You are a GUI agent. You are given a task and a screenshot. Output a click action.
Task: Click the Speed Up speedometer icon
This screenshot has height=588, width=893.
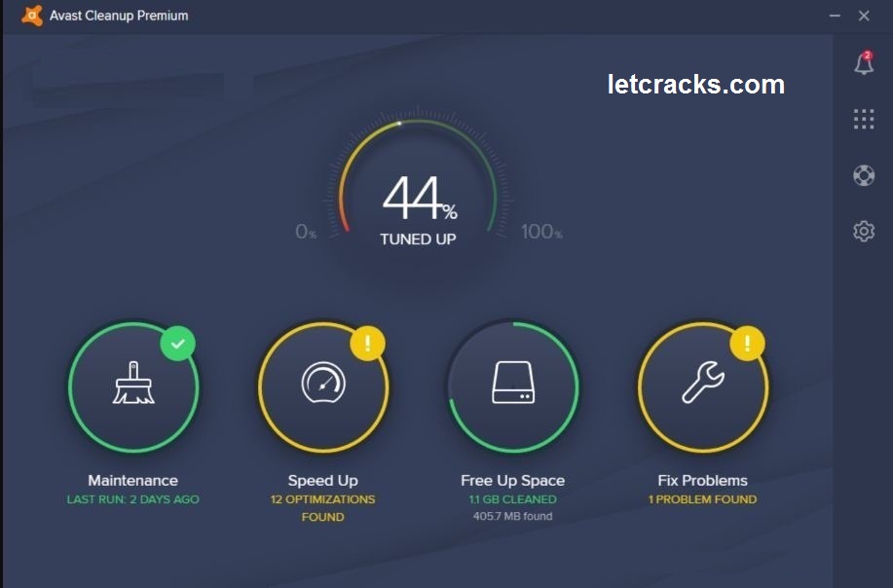click(323, 384)
